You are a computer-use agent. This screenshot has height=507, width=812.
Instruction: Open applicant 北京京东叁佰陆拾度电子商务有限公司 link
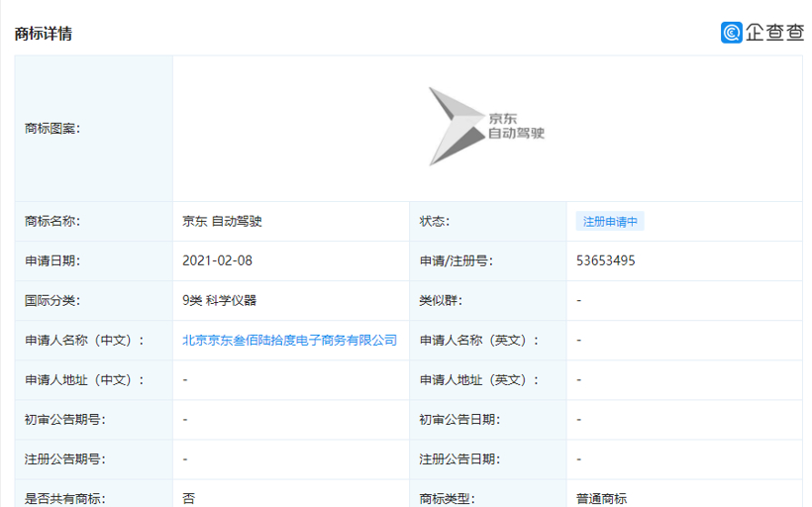point(289,341)
